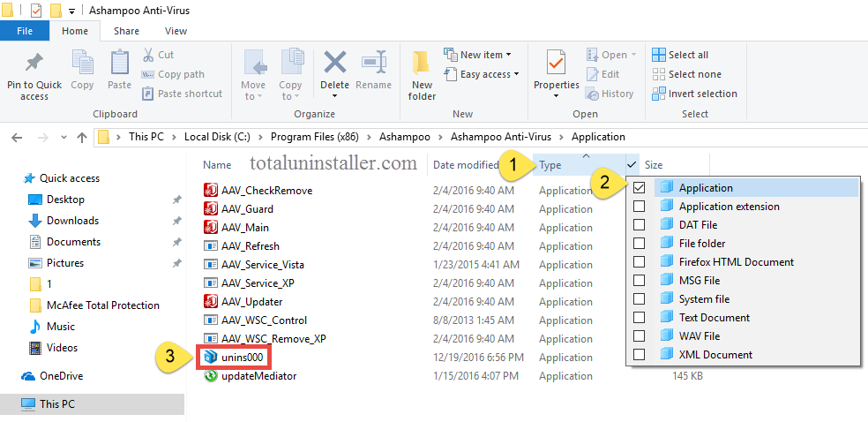Click the Cut scissors icon
This screenshot has width=868, height=422.
click(x=148, y=54)
